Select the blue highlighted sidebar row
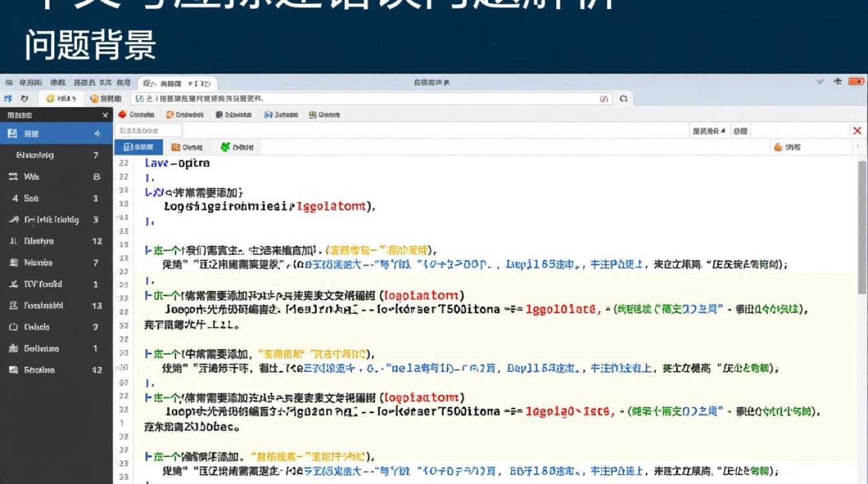 coord(56,134)
